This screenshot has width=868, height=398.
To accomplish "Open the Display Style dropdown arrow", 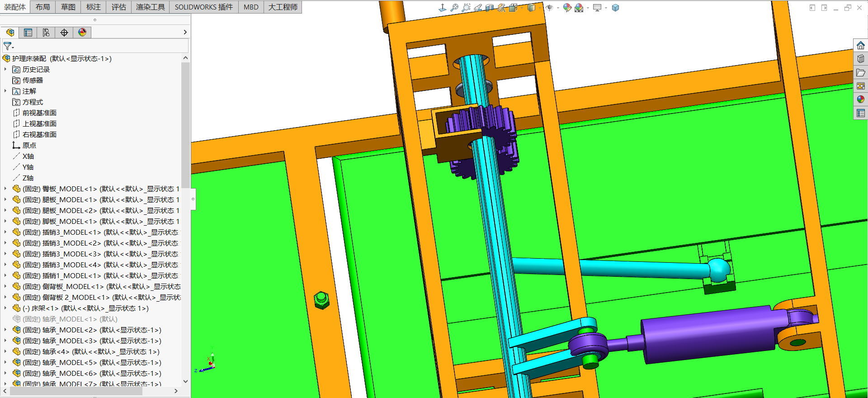I will (x=540, y=8).
